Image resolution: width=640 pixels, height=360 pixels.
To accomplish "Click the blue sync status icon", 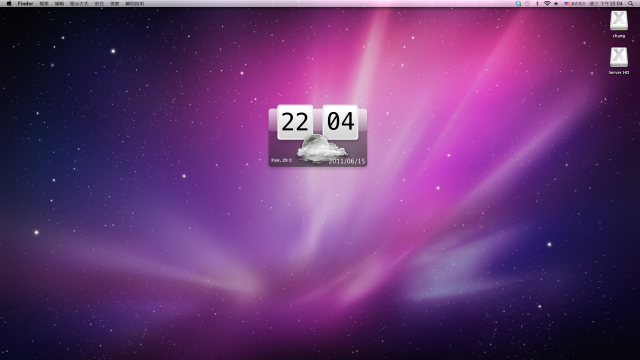I will point(518,3).
